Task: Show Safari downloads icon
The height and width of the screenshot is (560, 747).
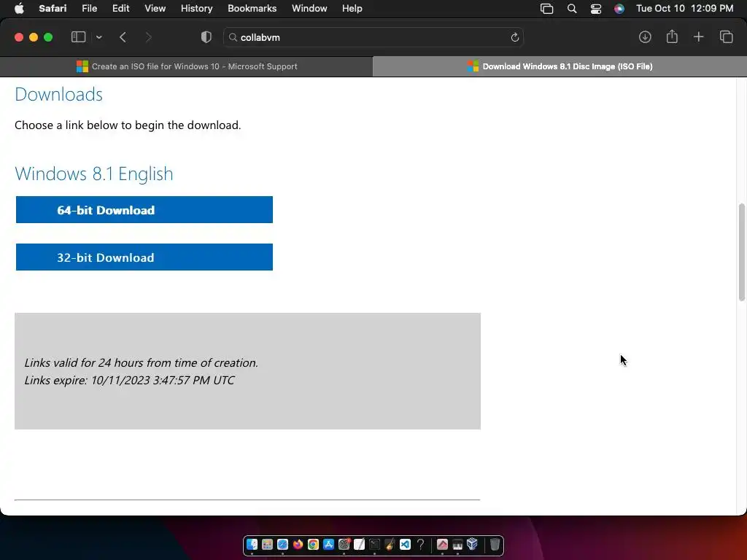Action: click(645, 37)
